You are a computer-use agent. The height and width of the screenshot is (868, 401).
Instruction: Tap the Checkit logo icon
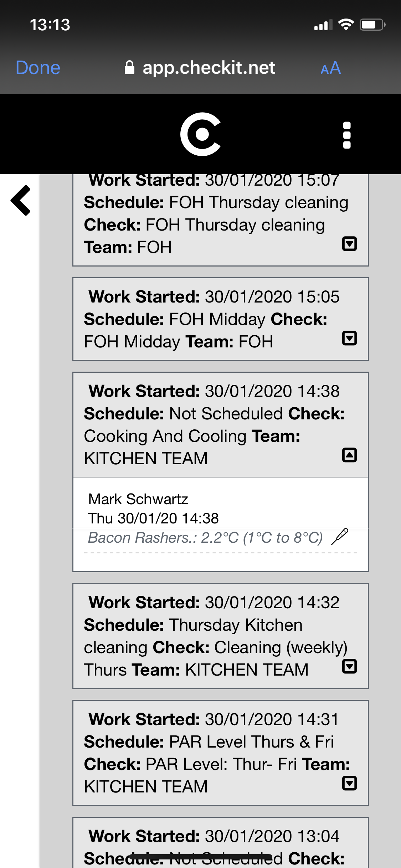[200, 134]
